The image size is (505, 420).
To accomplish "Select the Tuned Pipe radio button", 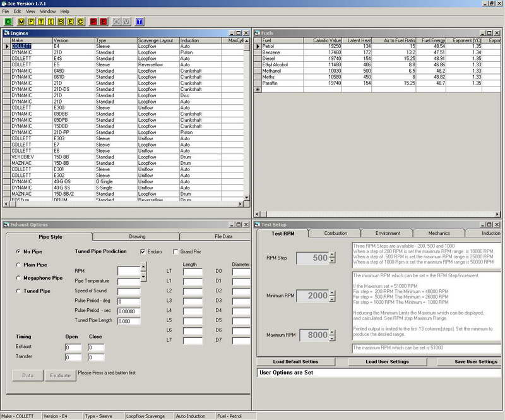I will [x=19, y=291].
